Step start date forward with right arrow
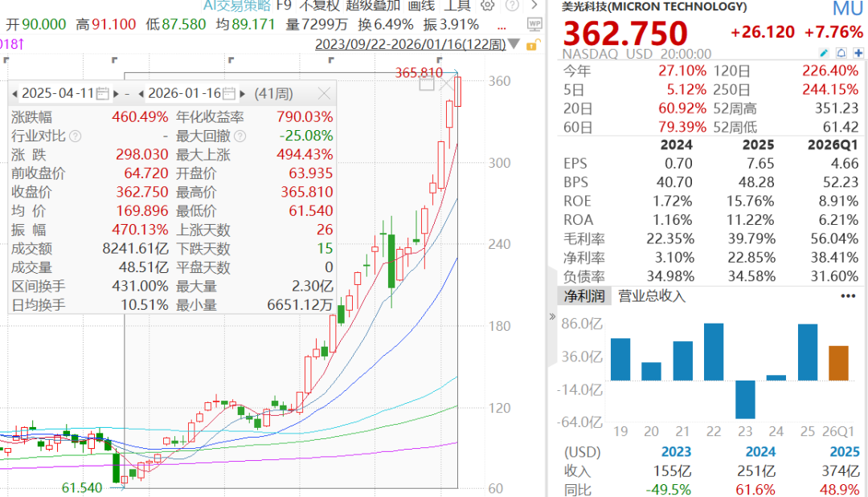 point(117,94)
